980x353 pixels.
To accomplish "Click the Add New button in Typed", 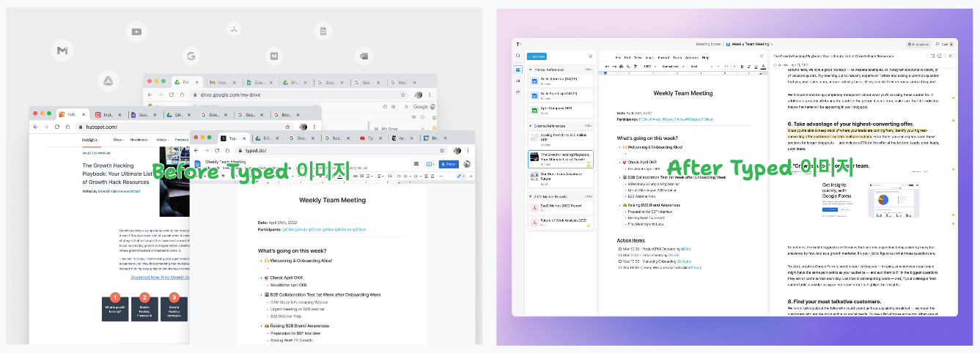I will coord(537,56).
